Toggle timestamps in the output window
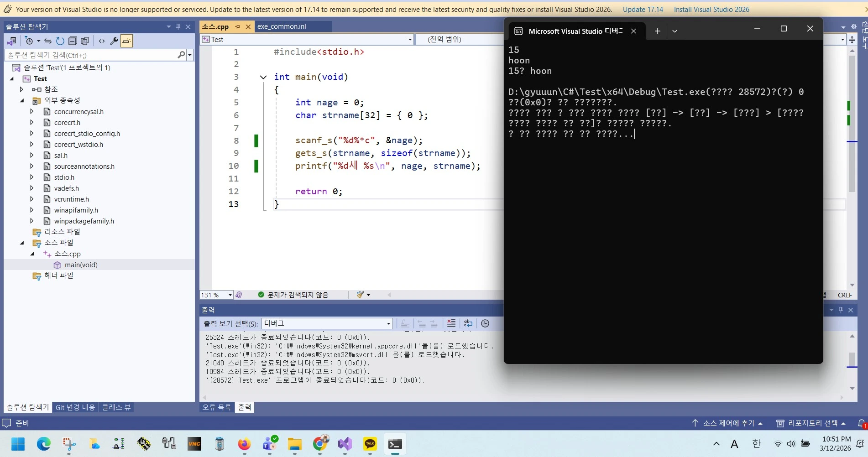The height and width of the screenshot is (457, 868). pos(485,323)
